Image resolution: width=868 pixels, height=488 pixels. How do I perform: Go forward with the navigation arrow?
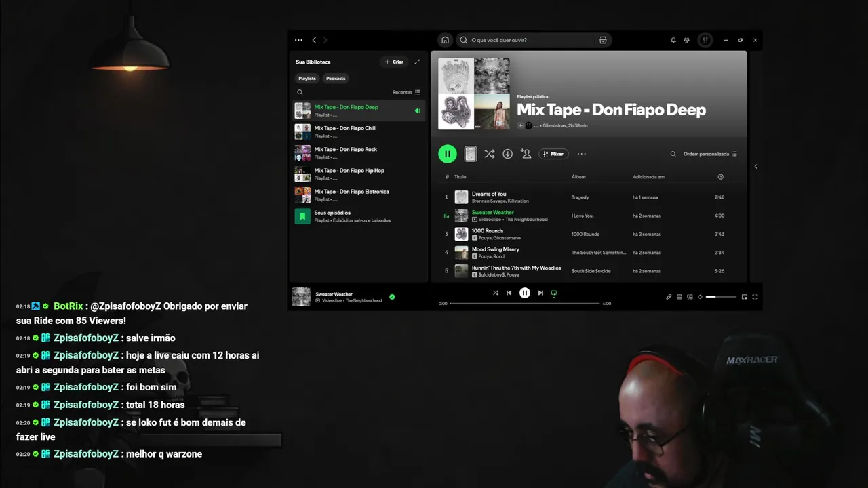pos(325,40)
